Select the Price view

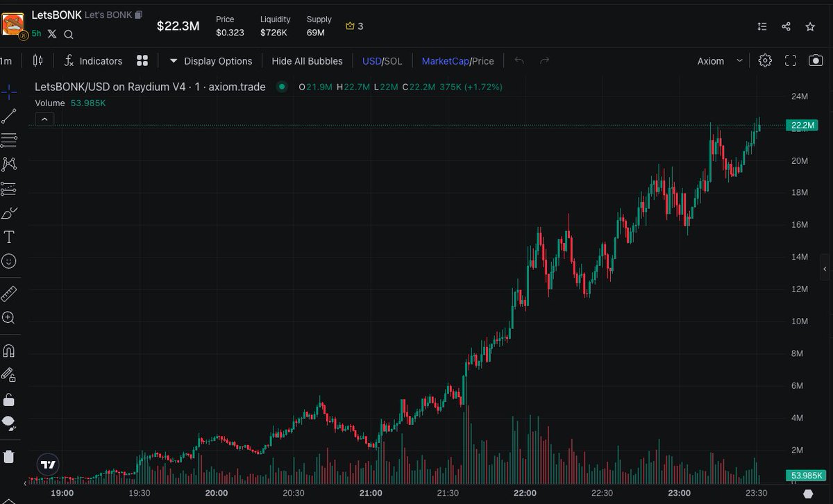482,61
